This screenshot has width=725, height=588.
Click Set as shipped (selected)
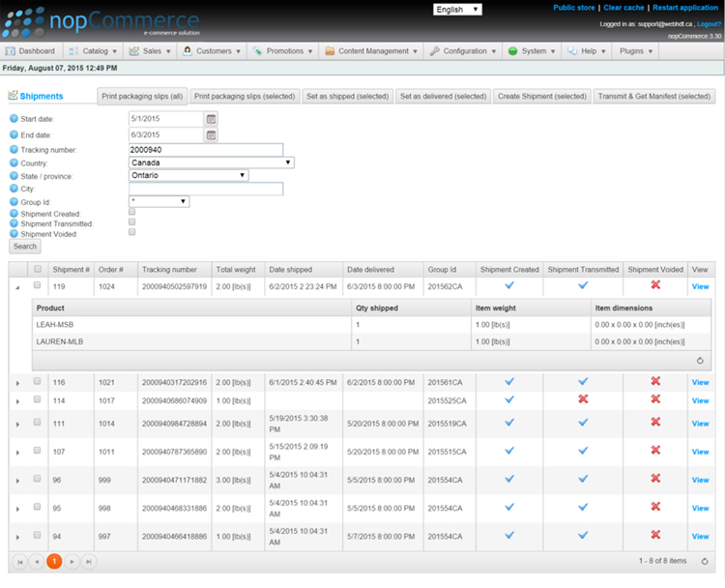[x=348, y=96]
